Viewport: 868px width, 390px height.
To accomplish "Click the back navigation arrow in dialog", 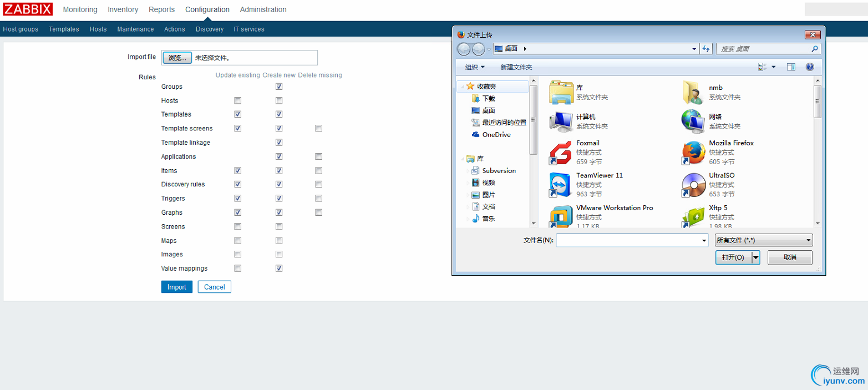I will coord(464,49).
